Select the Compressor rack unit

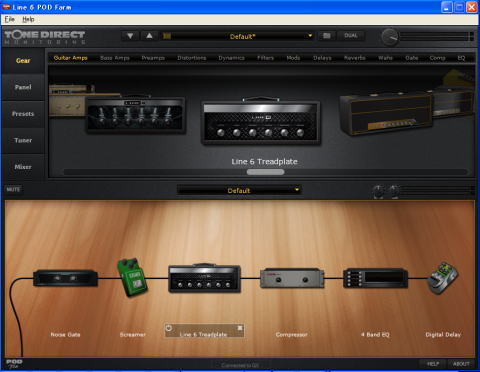tap(292, 278)
